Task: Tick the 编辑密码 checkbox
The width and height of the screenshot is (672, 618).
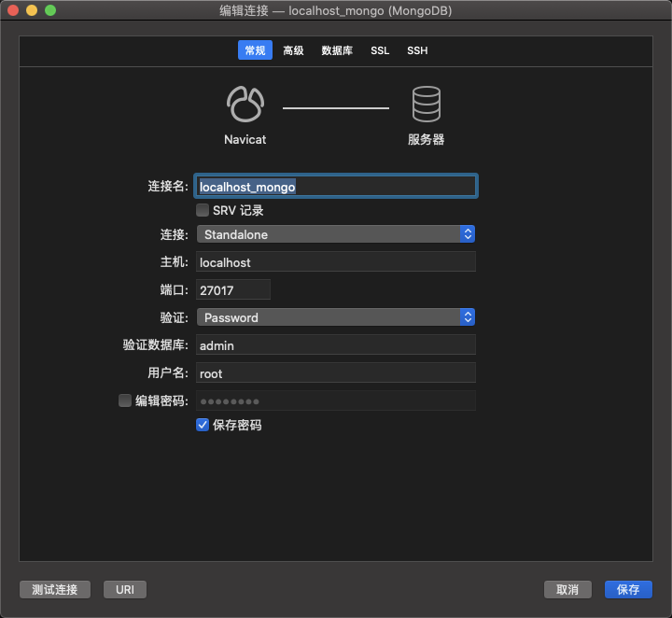Action: [x=125, y=400]
